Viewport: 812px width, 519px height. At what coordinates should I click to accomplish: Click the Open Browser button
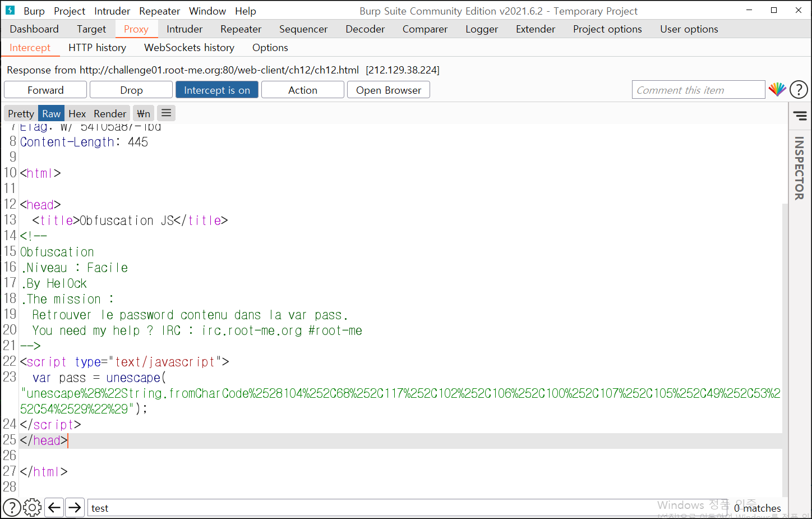click(389, 90)
